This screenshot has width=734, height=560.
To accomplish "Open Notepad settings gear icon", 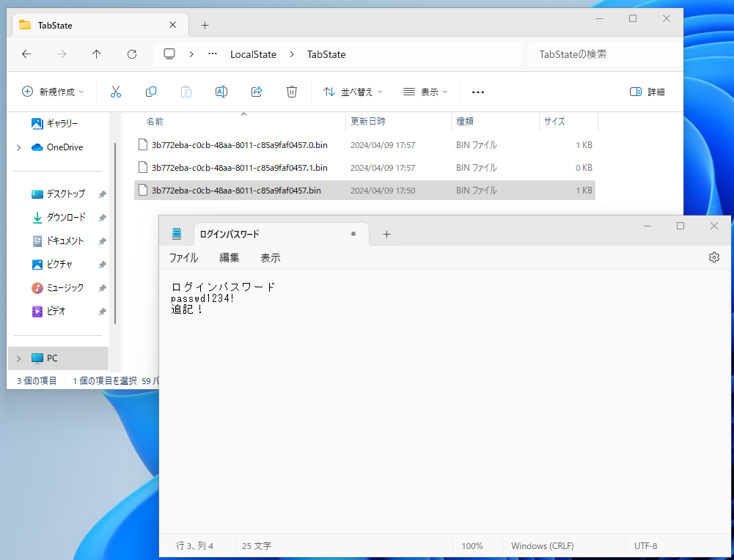I will click(714, 257).
